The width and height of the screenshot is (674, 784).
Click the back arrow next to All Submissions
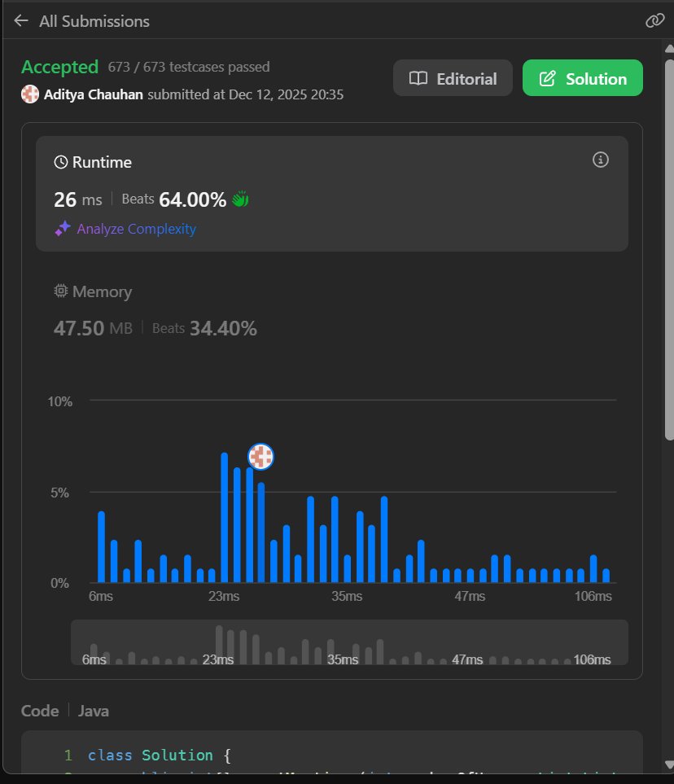coord(20,20)
